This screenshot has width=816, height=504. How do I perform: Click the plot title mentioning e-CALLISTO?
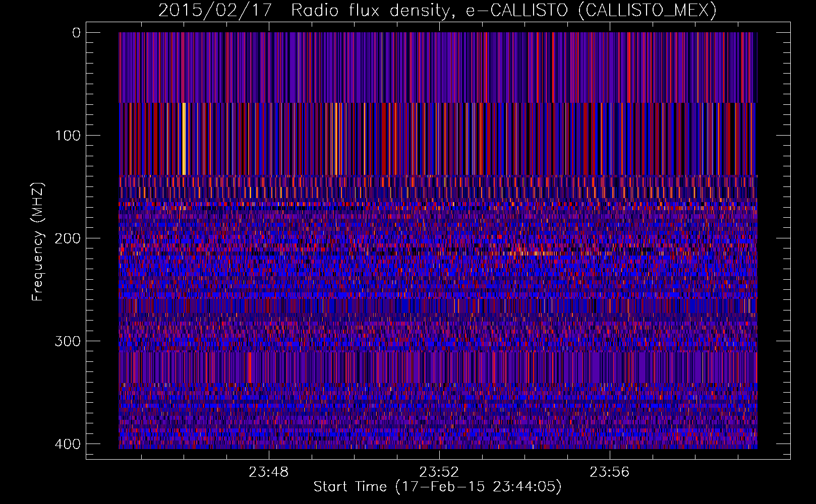[437, 11]
